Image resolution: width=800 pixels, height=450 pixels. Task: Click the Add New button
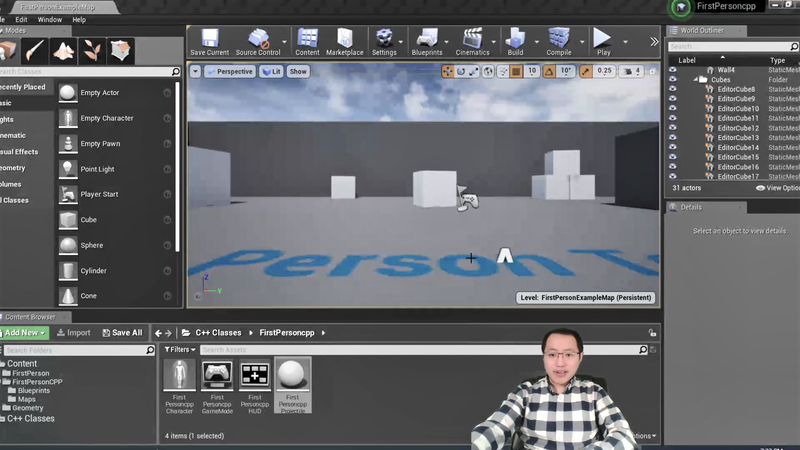[24, 333]
